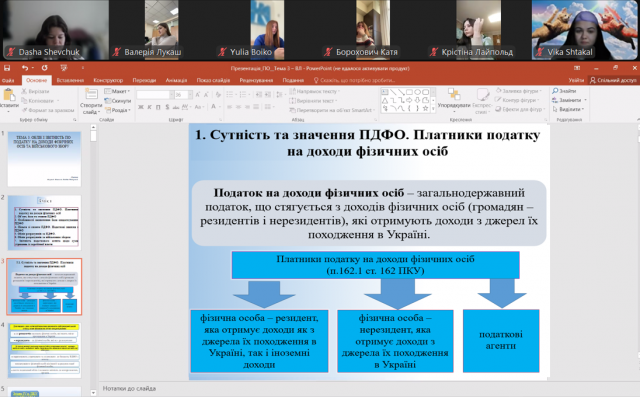Click the numbered list icon

[244, 95]
